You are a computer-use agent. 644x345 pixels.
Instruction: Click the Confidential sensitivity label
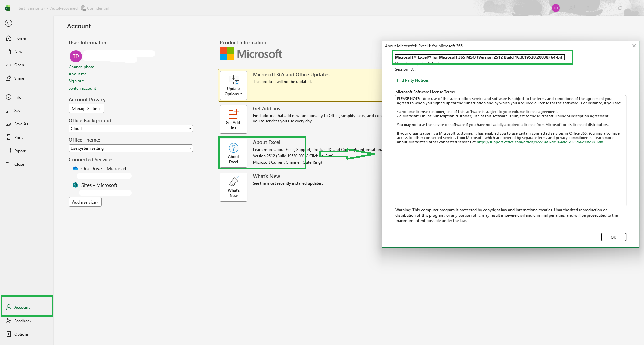click(95, 8)
